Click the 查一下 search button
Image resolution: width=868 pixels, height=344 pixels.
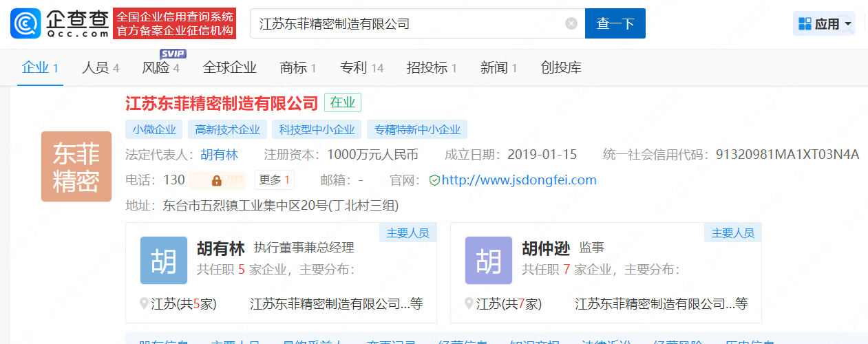tap(615, 23)
